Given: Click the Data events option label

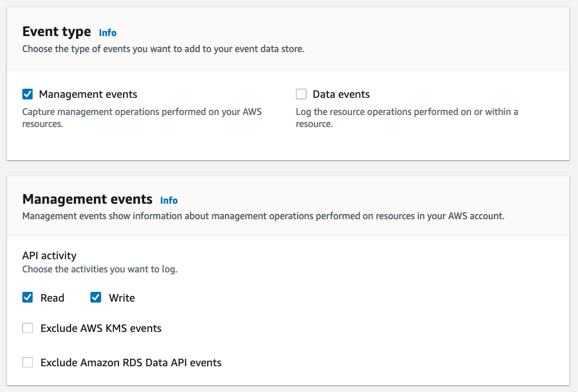Looking at the screenshot, I should (341, 94).
